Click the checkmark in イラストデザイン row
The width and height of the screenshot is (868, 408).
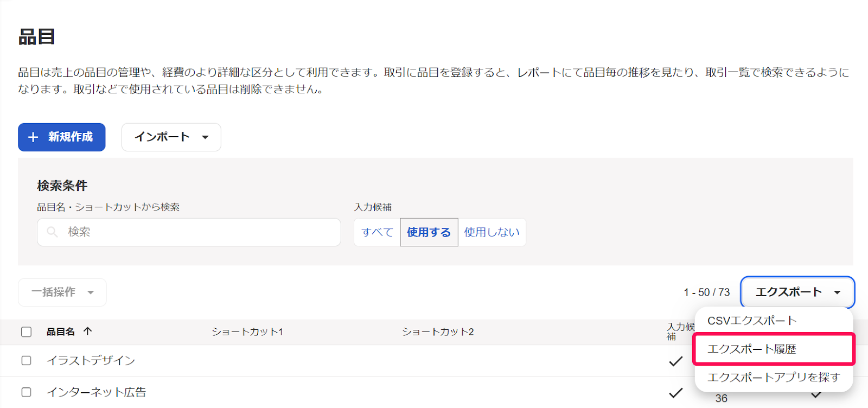click(675, 361)
